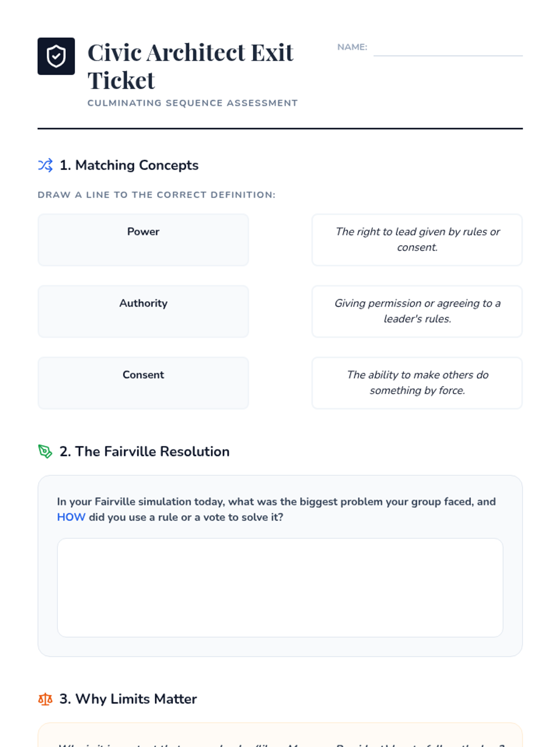Choose the 'right to lead given by rules' definition
Image resolution: width=560 pixels, height=747 pixels.
[417, 240]
